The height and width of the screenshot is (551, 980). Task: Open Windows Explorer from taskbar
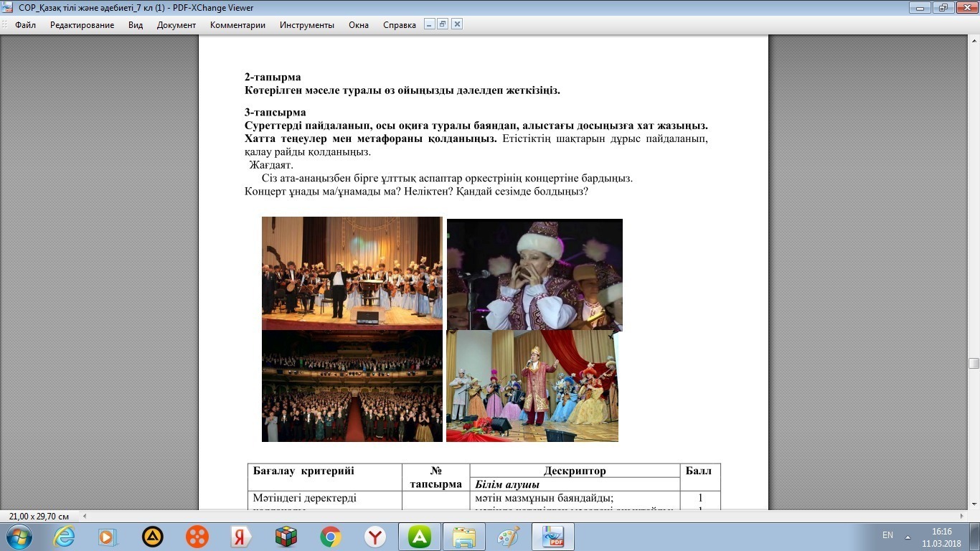point(464,537)
